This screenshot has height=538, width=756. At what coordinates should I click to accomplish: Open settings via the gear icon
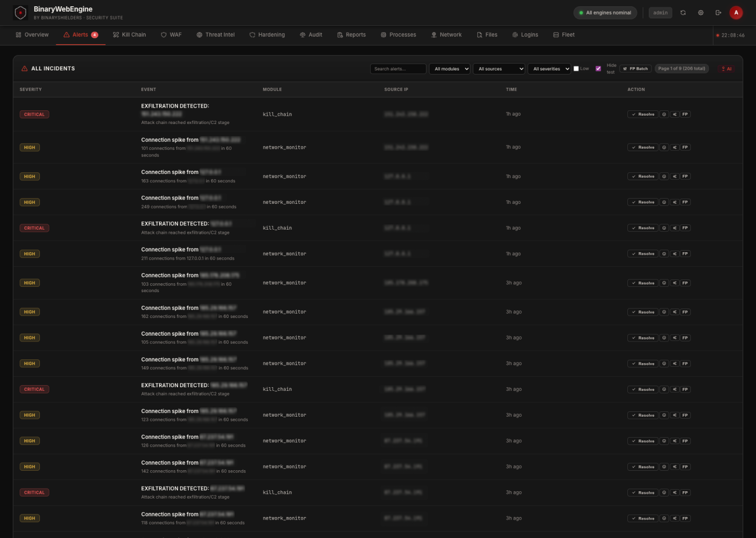point(701,13)
